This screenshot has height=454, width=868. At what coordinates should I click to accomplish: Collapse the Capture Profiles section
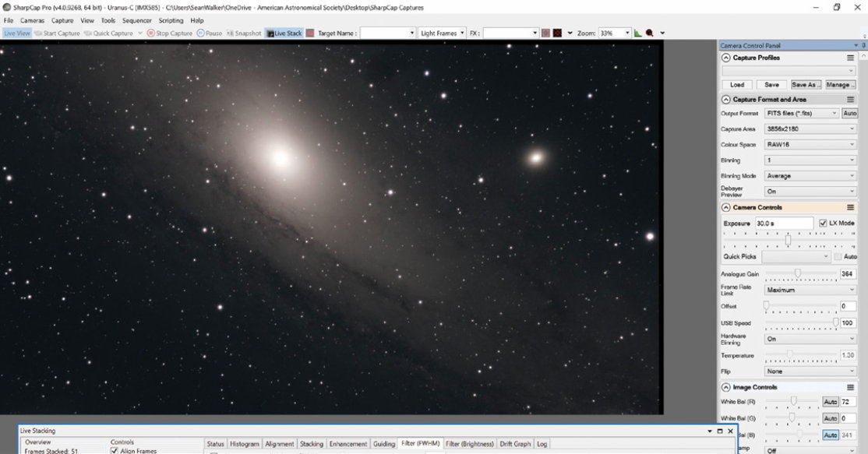[x=725, y=58]
